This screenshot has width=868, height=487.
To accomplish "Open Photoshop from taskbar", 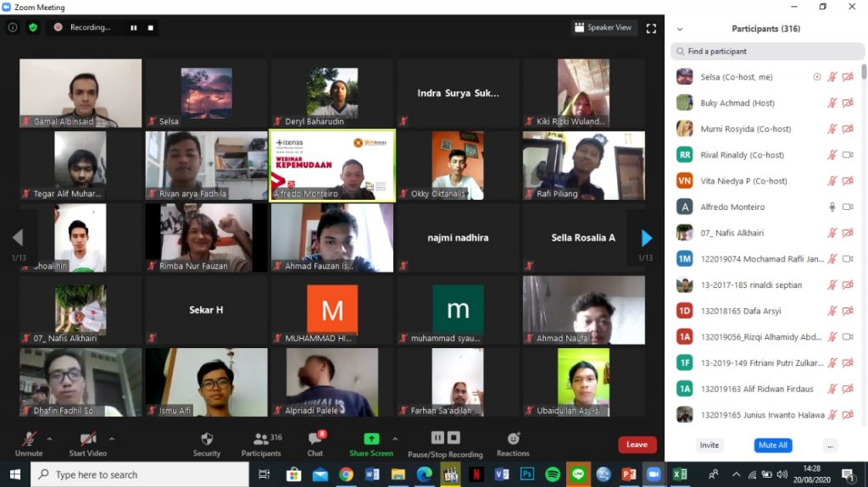I will [527, 474].
